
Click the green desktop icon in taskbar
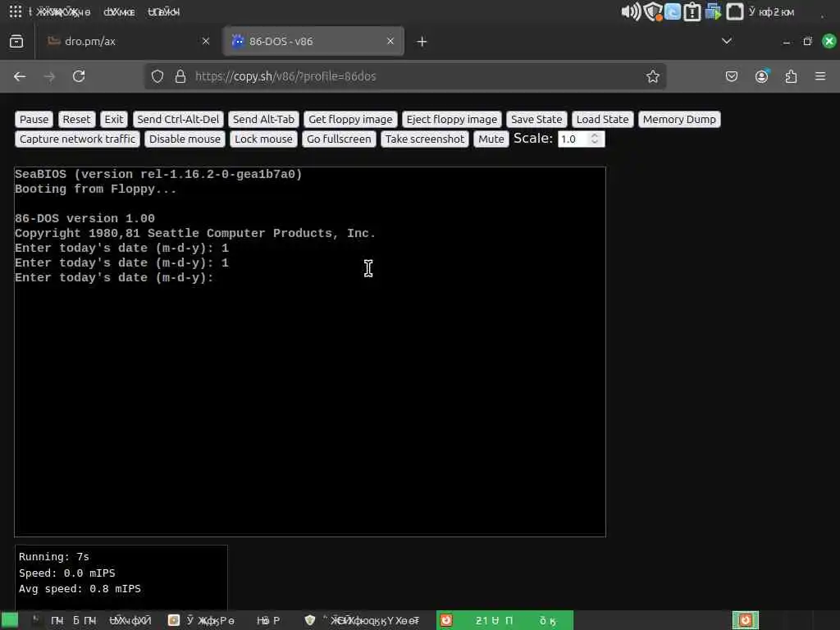coord(10,620)
